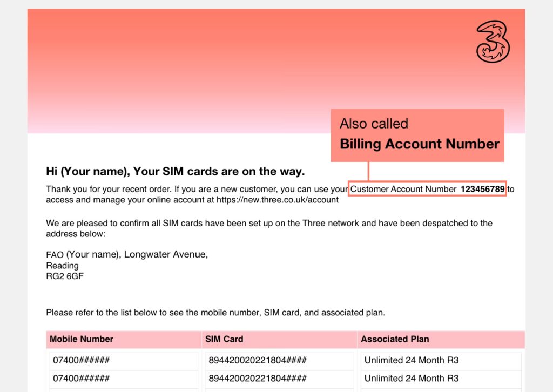
Task: Click the Longwater Avenue address line
Action: click(x=127, y=254)
